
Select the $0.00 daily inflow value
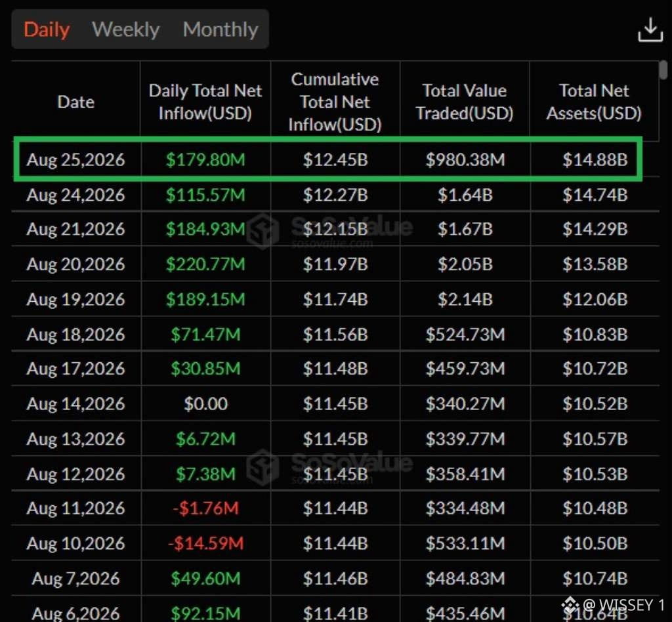(x=205, y=404)
